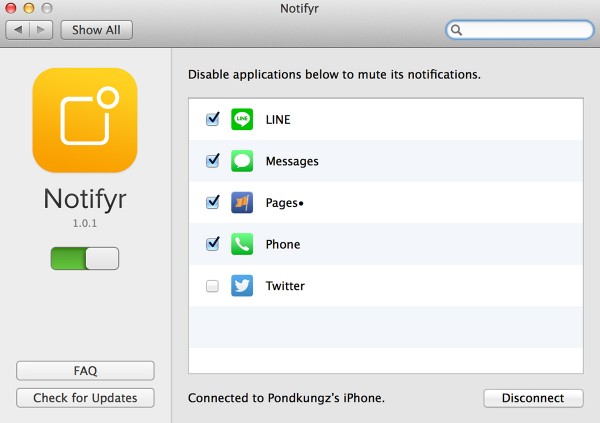Screen dimensions: 600x423
Task: Go back with the left arrow
Action: pyautogui.click(x=18, y=30)
